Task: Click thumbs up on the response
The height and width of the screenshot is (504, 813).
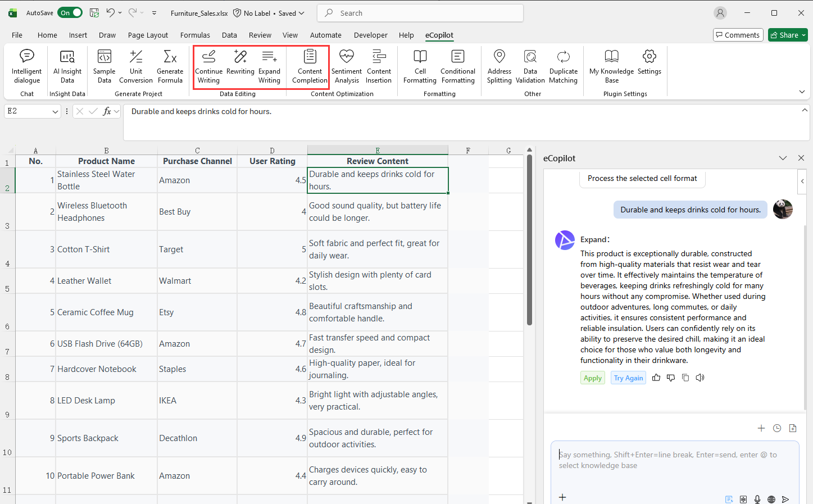Action: pyautogui.click(x=656, y=378)
